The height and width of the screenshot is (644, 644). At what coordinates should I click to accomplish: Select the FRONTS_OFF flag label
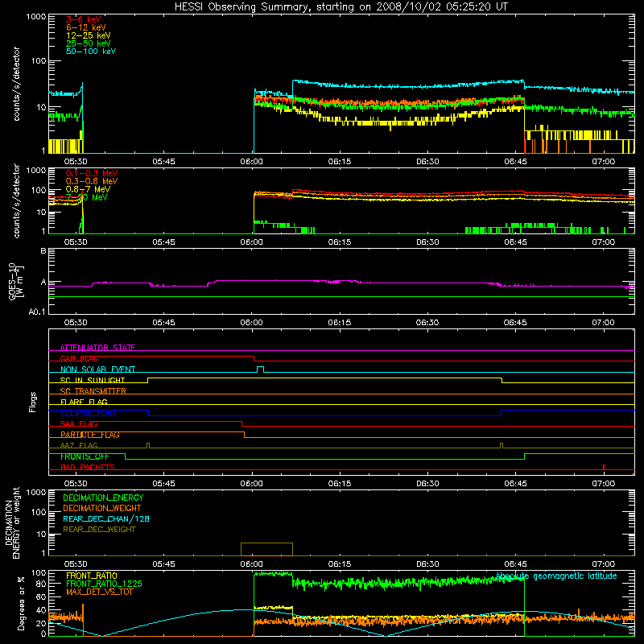tap(85, 456)
